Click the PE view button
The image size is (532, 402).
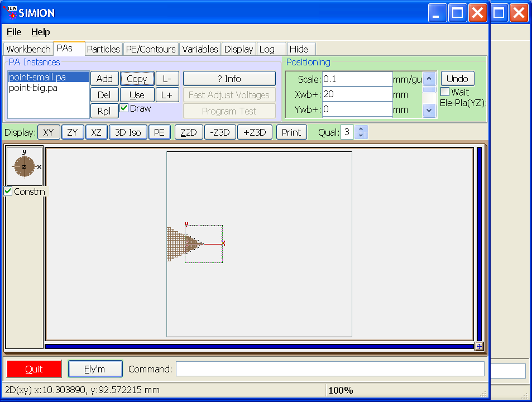pos(159,132)
